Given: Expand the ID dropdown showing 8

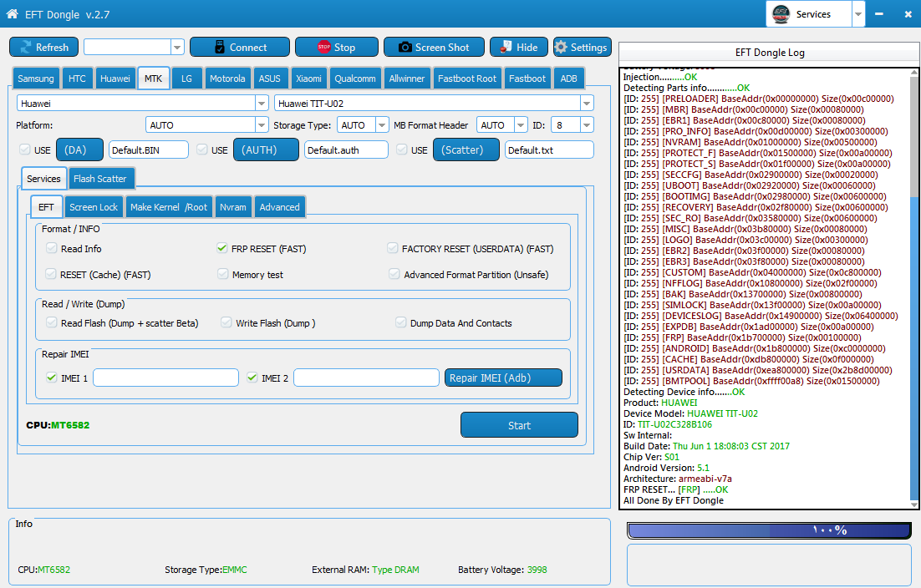Looking at the screenshot, I should 586,125.
